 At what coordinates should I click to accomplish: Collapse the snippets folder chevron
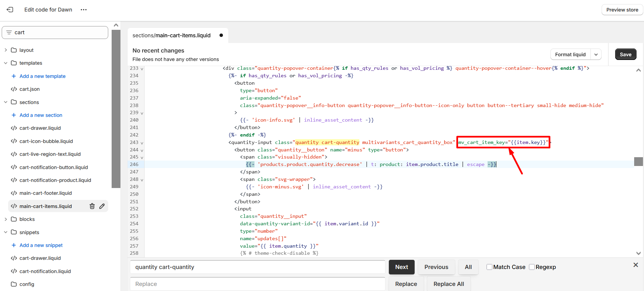5,232
